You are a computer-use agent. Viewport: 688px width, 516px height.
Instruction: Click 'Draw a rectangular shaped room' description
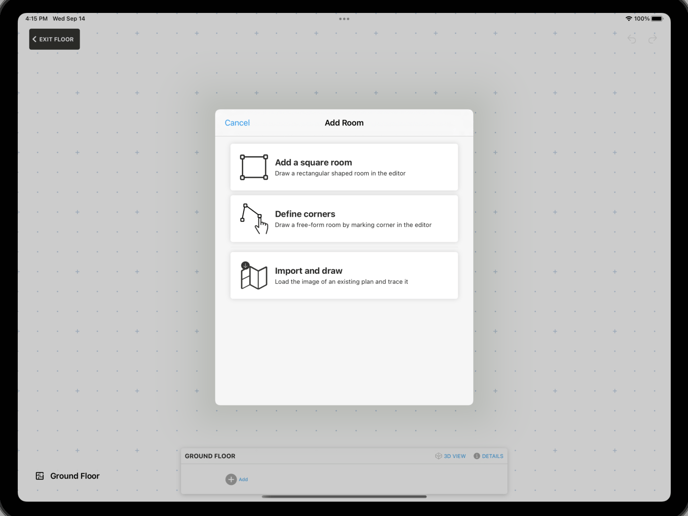pos(340,173)
